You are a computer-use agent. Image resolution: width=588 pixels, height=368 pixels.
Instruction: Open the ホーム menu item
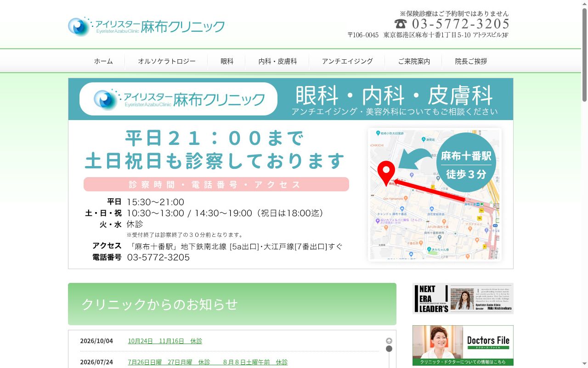pos(103,61)
